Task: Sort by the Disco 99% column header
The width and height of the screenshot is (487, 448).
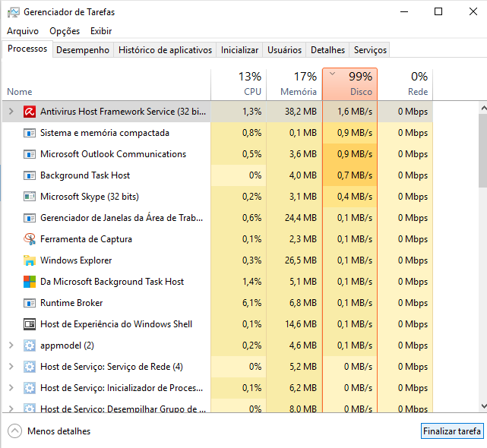Action: tap(349, 84)
